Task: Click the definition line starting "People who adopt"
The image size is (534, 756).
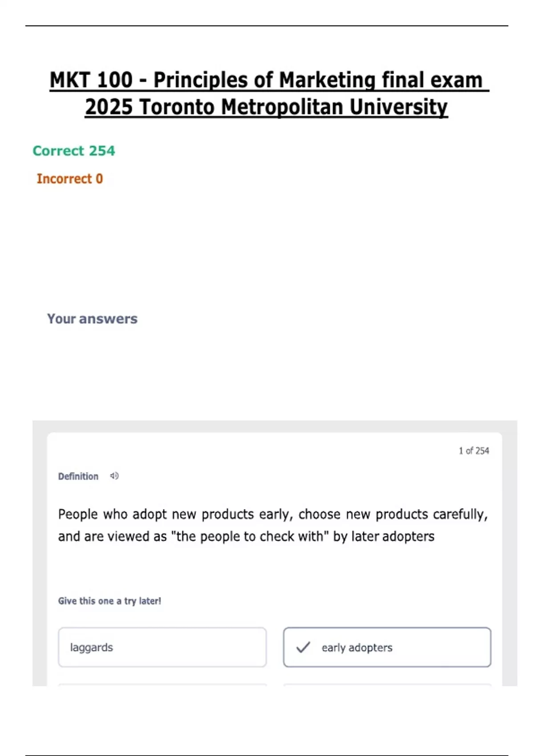Action: point(272,514)
